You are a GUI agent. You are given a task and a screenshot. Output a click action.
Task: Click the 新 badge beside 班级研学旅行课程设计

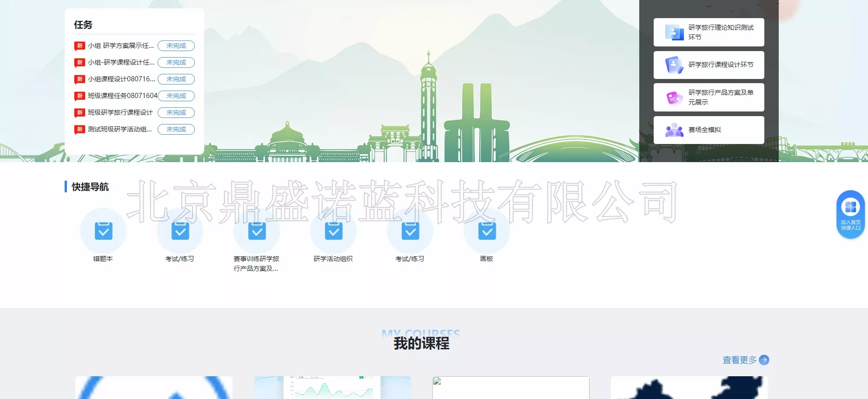pos(80,113)
